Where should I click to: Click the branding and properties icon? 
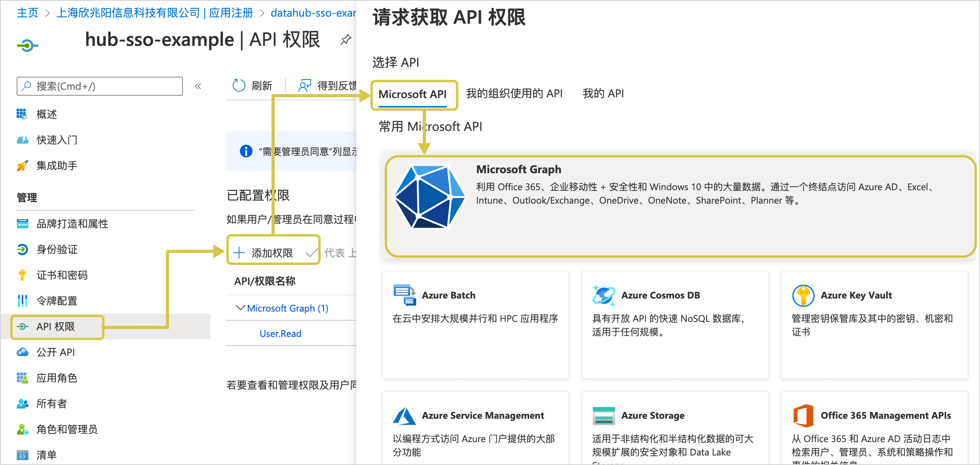pyautogui.click(x=22, y=224)
